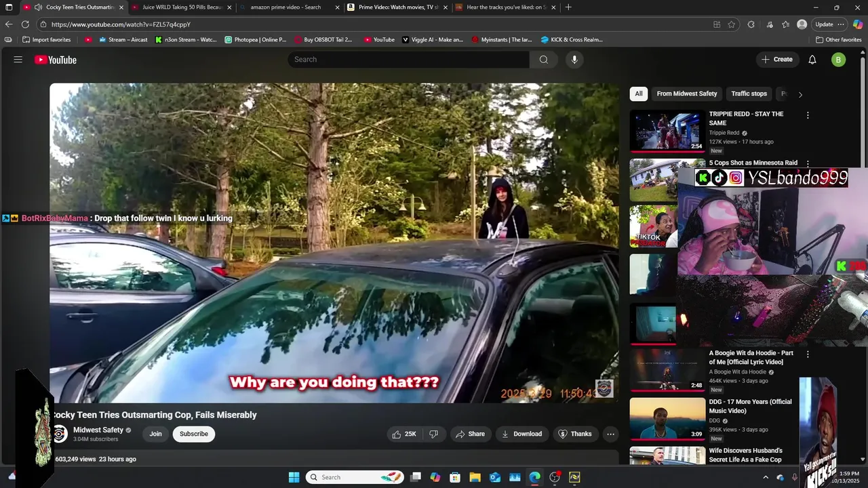Open Midwest Safety channel name
868x488 pixels.
pyautogui.click(x=98, y=430)
